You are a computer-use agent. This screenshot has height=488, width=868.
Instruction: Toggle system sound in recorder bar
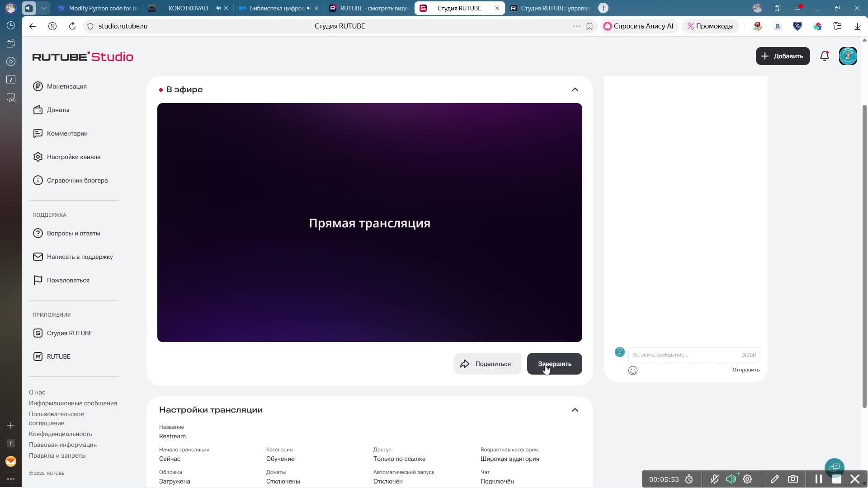(731, 479)
